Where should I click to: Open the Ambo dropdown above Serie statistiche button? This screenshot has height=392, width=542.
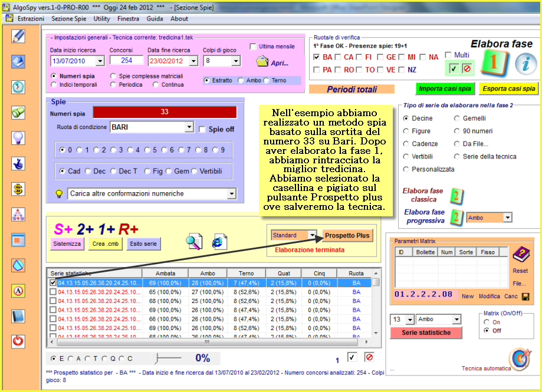coord(456,319)
